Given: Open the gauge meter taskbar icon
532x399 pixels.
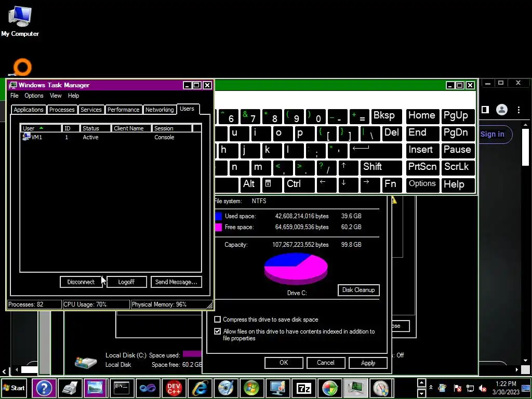Looking at the screenshot, I should pos(381,388).
